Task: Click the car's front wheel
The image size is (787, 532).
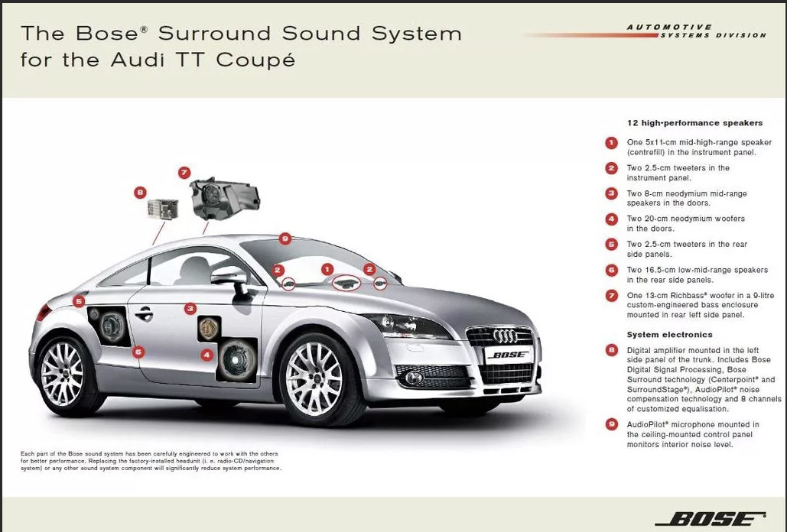Action: [x=316, y=378]
